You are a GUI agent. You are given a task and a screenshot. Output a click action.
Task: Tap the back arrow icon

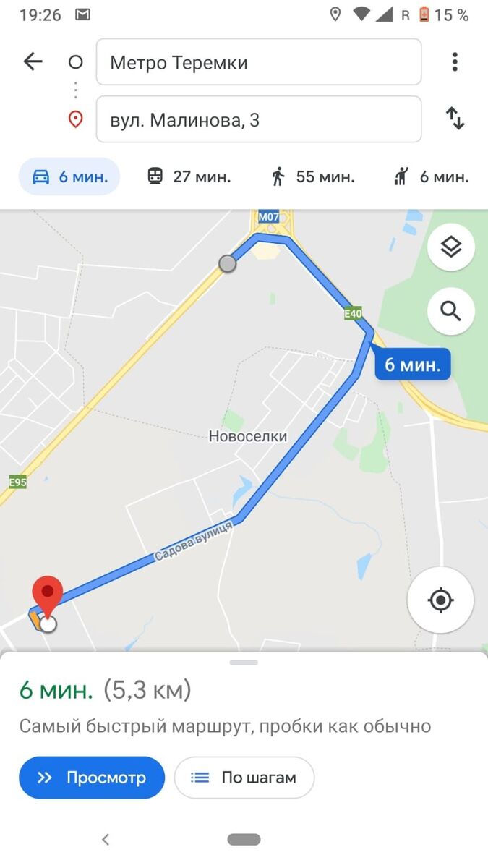tap(33, 62)
